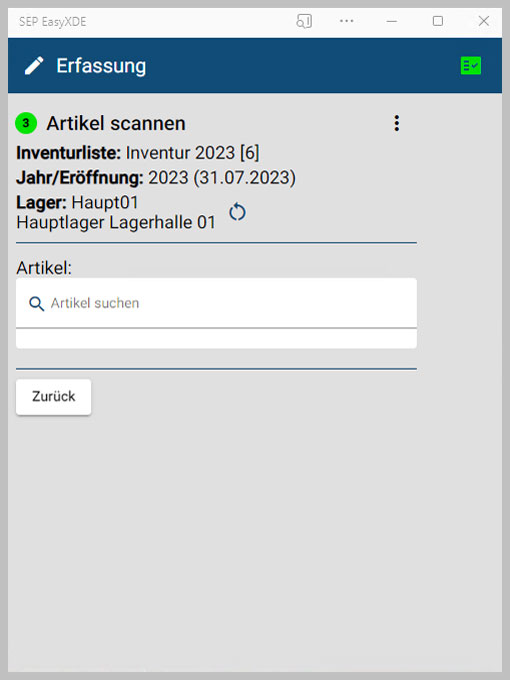The width and height of the screenshot is (510, 680).
Task: Close the SEP EasyXDE window
Action: tap(484, 21)
